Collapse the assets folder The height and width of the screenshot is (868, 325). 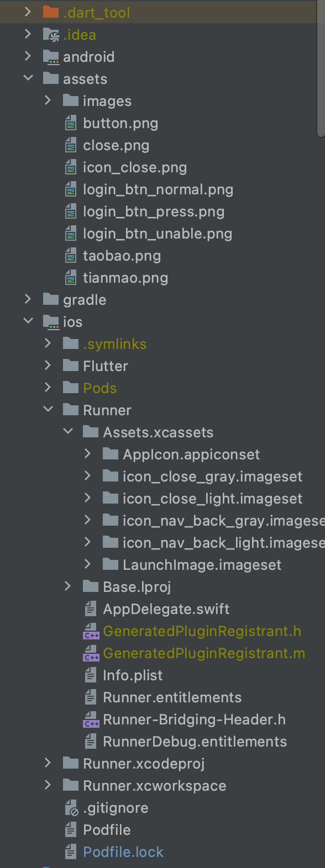[x=28, y=78]
